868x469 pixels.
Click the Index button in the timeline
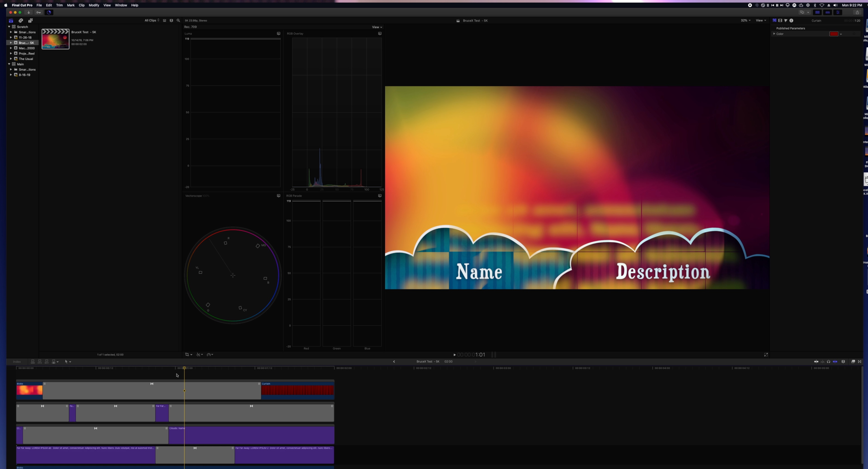tap(17, 362)
